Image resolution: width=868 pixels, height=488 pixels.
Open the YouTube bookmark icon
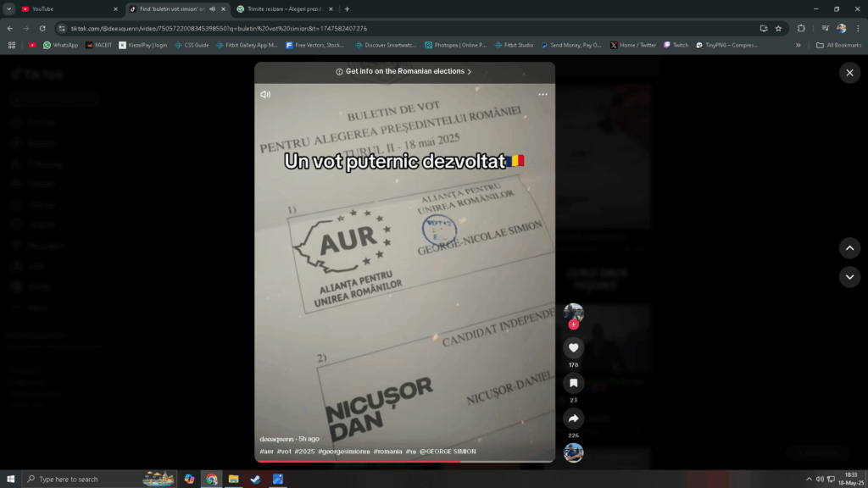point(32,46)
